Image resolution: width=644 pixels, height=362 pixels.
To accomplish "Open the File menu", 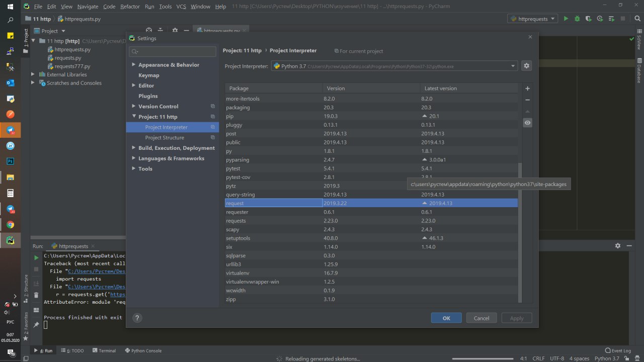I will tap(38, 7).
